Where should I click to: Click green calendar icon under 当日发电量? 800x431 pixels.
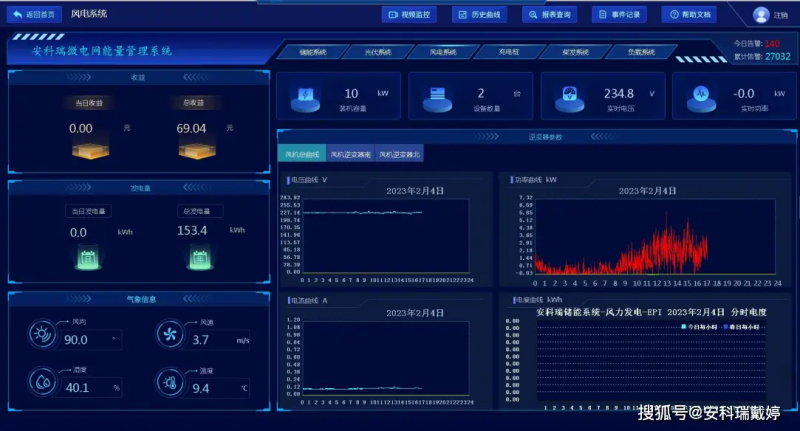point(88,258)
